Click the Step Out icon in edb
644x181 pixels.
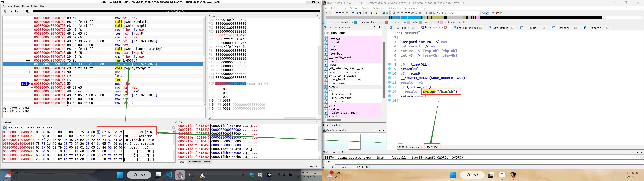22,11
